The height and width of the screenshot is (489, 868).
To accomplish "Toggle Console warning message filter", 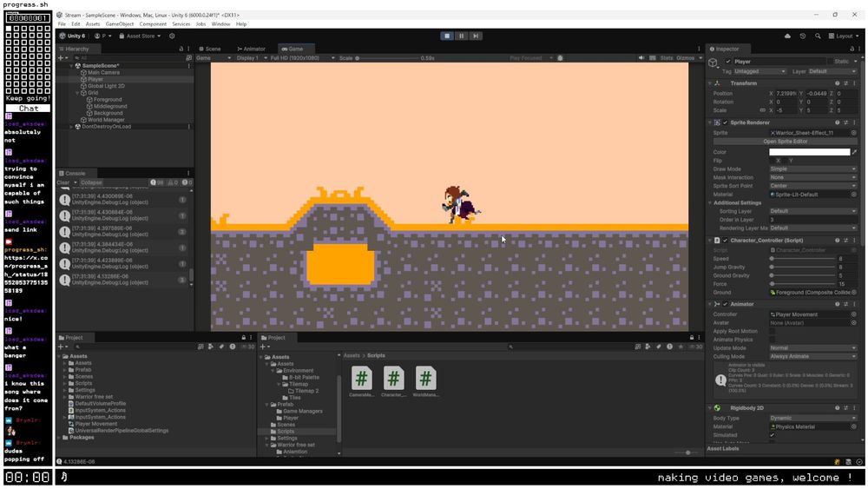I will pyautogui.click(x=172, y=182).
